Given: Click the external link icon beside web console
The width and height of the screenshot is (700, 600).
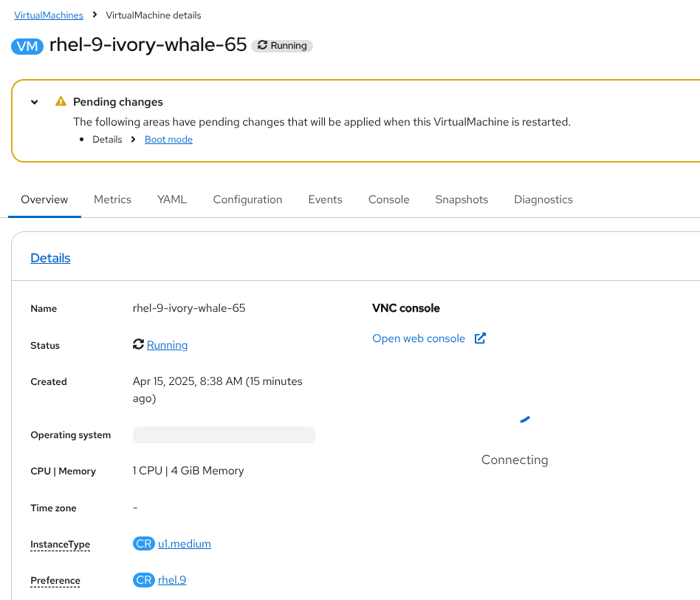Looking at the screenshot, I should [480, 338].
